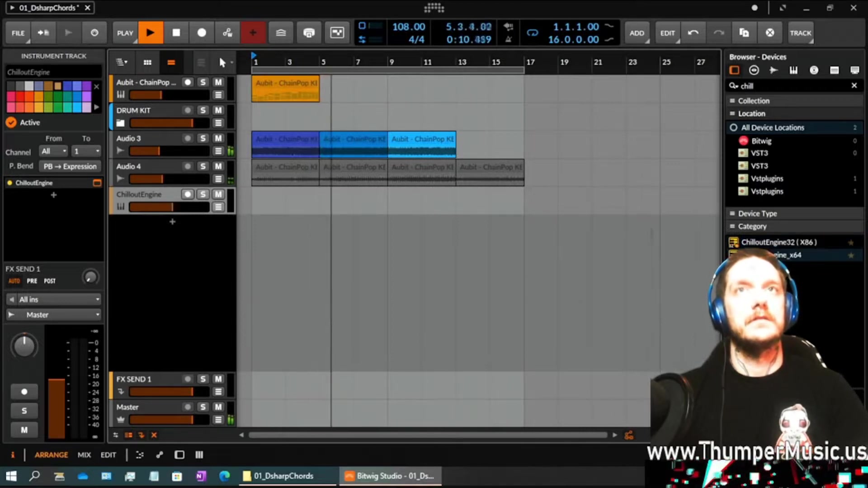Open the PB → Expression dropdown

click(70, 166)
